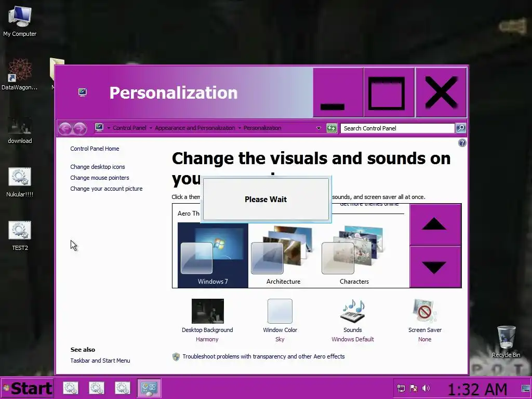Click the search magnifier icon

pos(461,128)
